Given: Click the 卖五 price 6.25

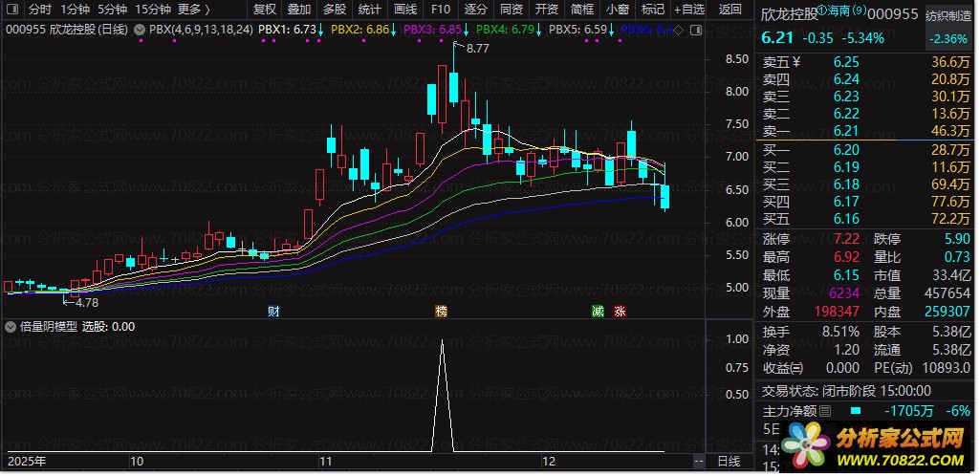Looking at the screenshot, I should click(846, 62).
